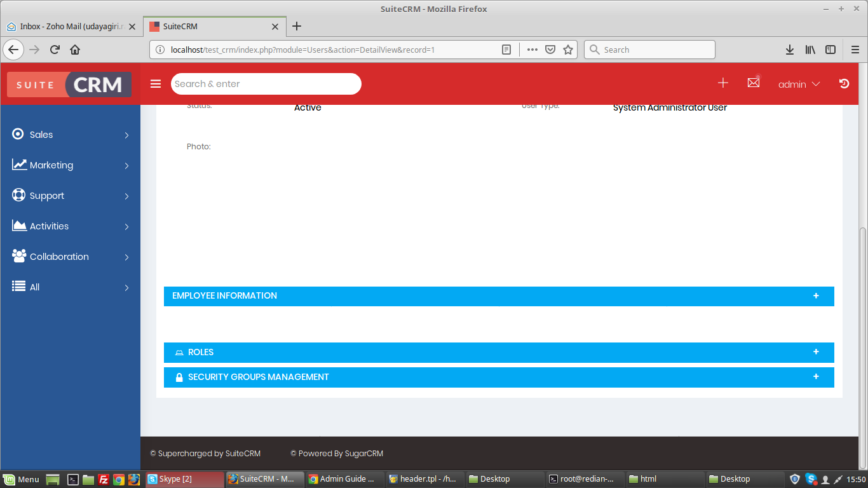Expand the All sidebar menu
Viewport: 868px width, 488px height.
point(70,287)
